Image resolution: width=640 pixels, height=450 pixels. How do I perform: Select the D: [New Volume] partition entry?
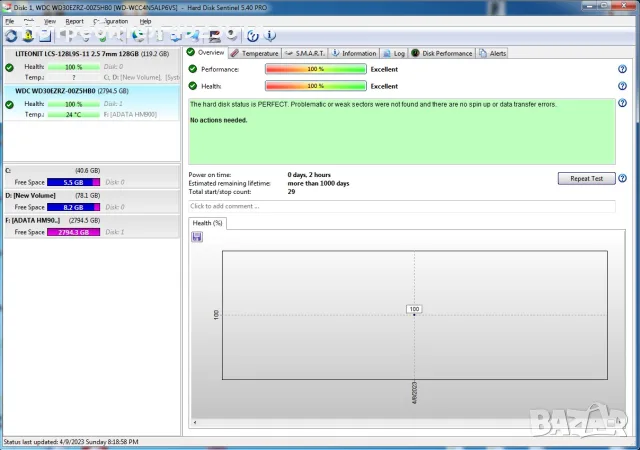92,201
